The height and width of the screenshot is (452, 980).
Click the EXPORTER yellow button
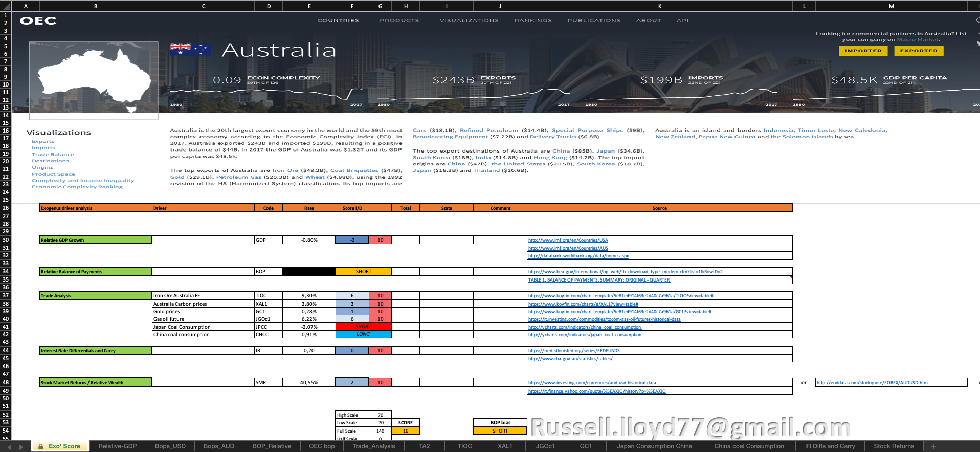[x=919, y=51]
